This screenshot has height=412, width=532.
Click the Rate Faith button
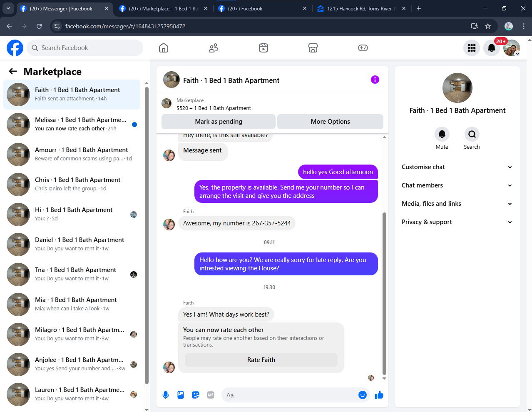[x=261, y=360]
